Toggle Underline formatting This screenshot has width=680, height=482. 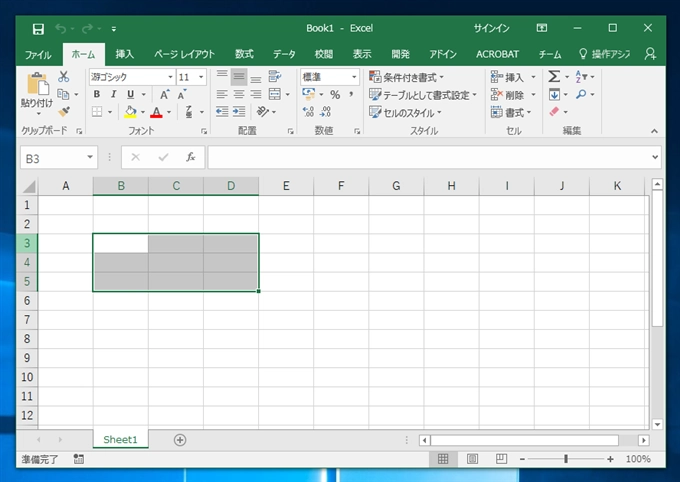(131, 94)
